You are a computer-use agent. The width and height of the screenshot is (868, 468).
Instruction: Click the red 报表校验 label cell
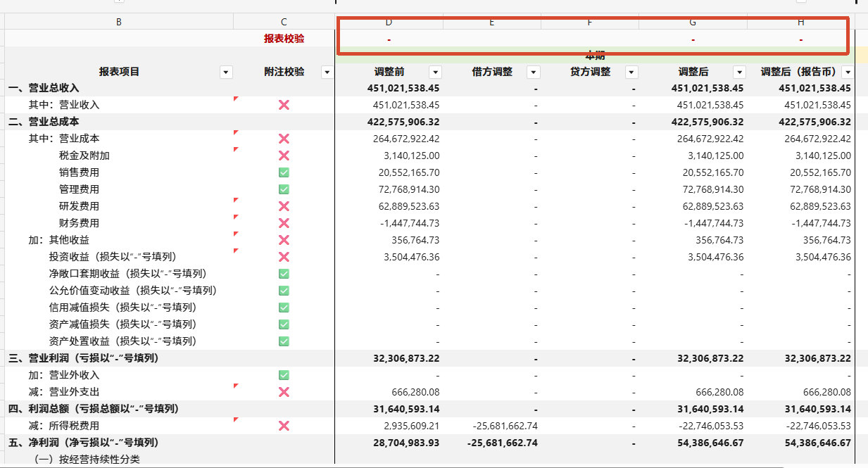(x=284, y=39)
